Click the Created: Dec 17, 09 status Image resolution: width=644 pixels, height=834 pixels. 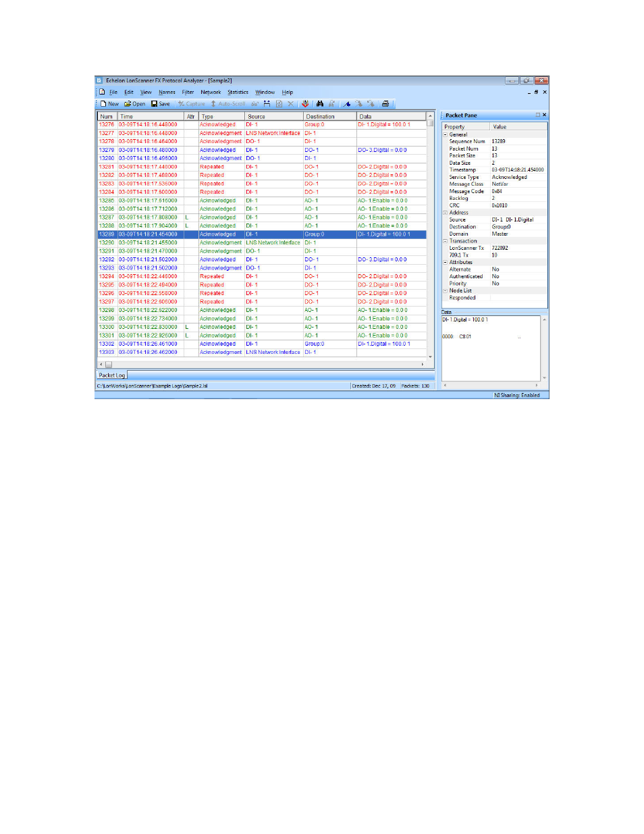(374, 386)
